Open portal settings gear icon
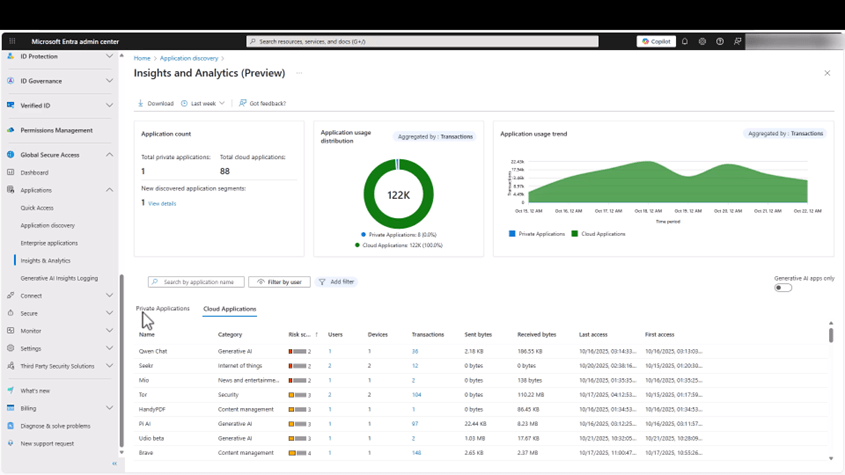The height and width of the screenshot is (475, 845). tap(702, 42)
